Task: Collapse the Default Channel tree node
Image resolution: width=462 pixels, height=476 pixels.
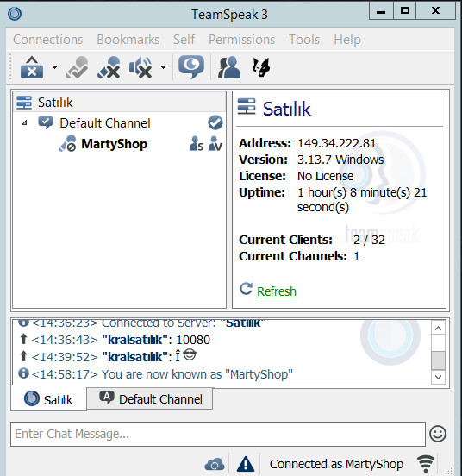Action: click(24, 123)
